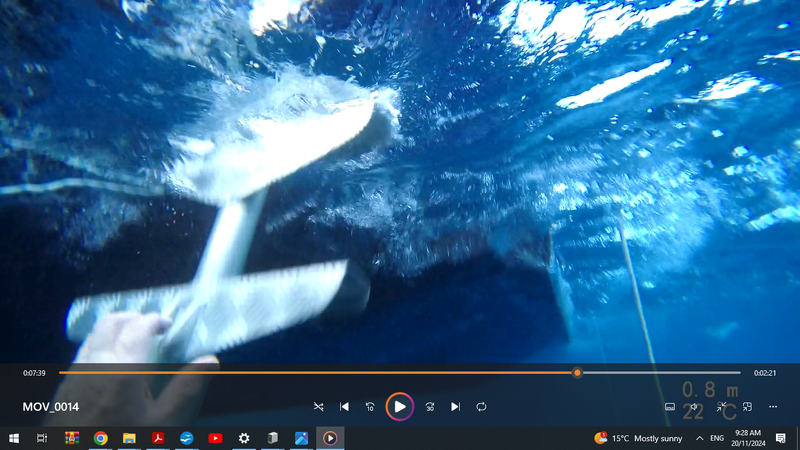Click the Play button
800x450 pixels.
[399, 407]
